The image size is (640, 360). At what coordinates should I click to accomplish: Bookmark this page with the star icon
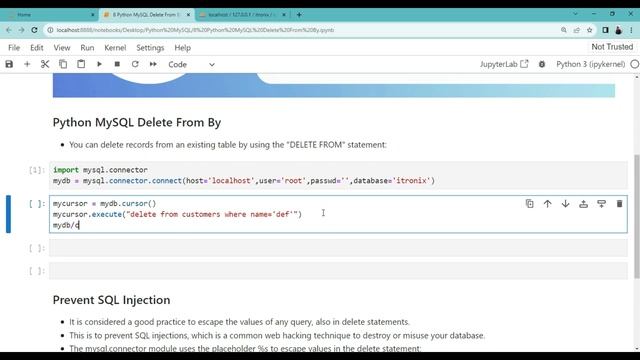589,30
